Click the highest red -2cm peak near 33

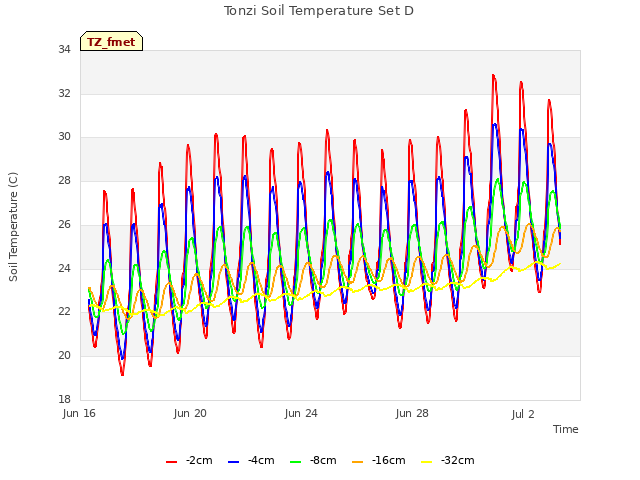pyautogui.click(x=493, y=76)
